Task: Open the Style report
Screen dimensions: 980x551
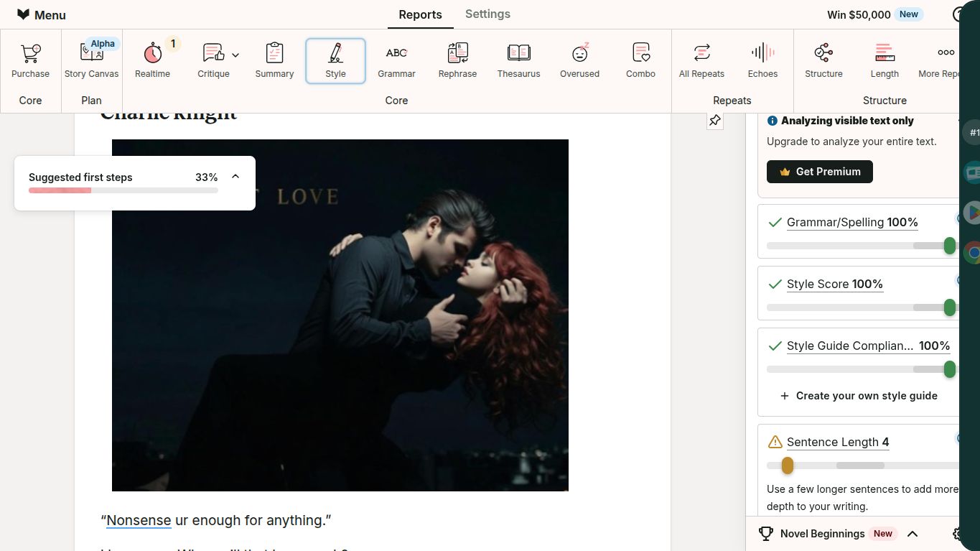Action: (x=335, y=60)
